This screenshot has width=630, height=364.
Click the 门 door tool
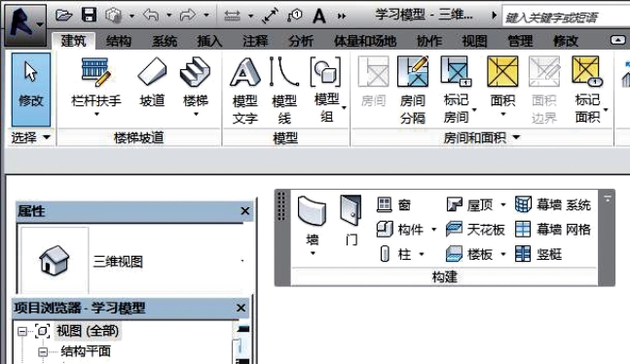351,220
